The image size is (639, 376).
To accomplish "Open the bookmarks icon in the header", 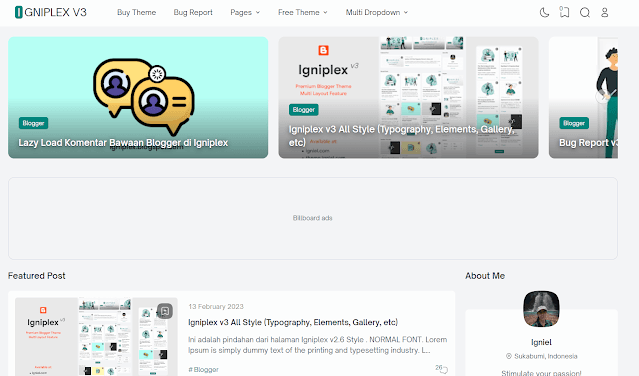I will click(x=564, y=12).
